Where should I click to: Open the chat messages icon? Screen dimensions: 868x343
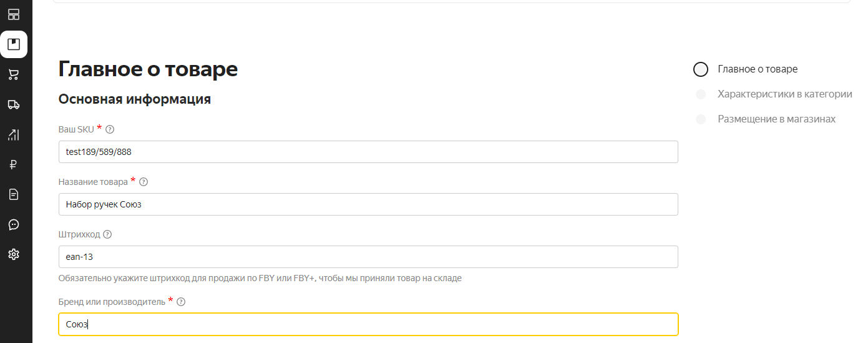[x=14, y=224]
